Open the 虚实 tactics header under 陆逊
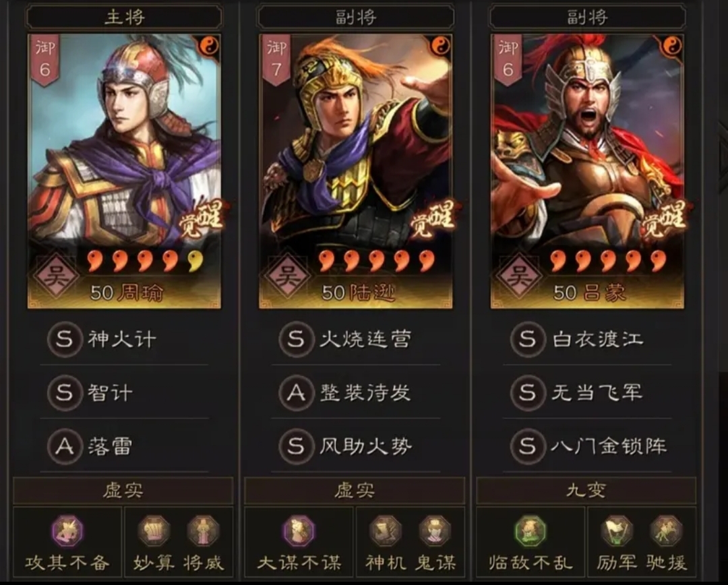The image size is (728, 585). point(355,490)
